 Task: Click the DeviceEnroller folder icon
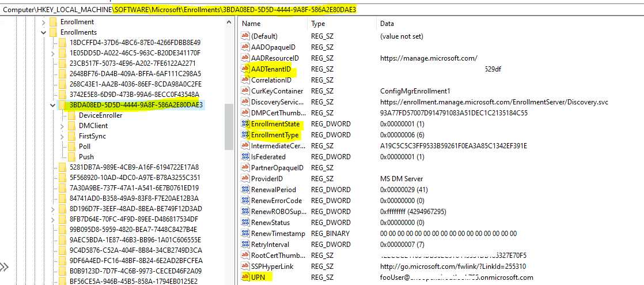tap(72, 115)
